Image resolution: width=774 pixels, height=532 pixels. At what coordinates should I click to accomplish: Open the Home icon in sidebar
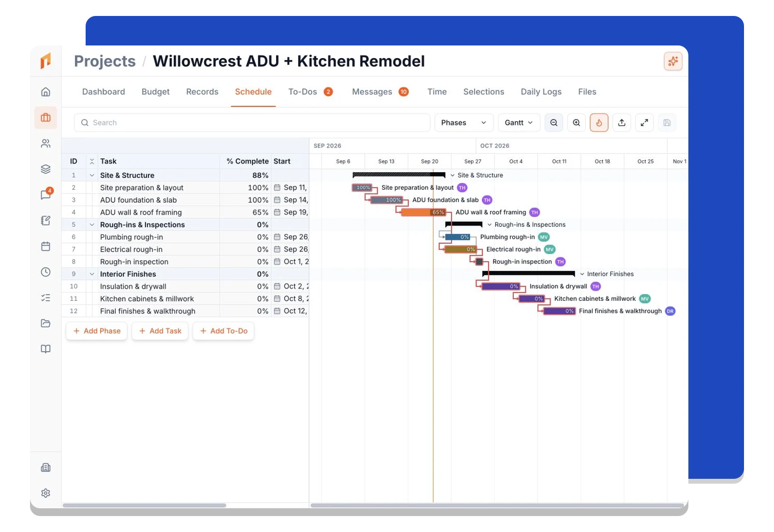(45, 92)
